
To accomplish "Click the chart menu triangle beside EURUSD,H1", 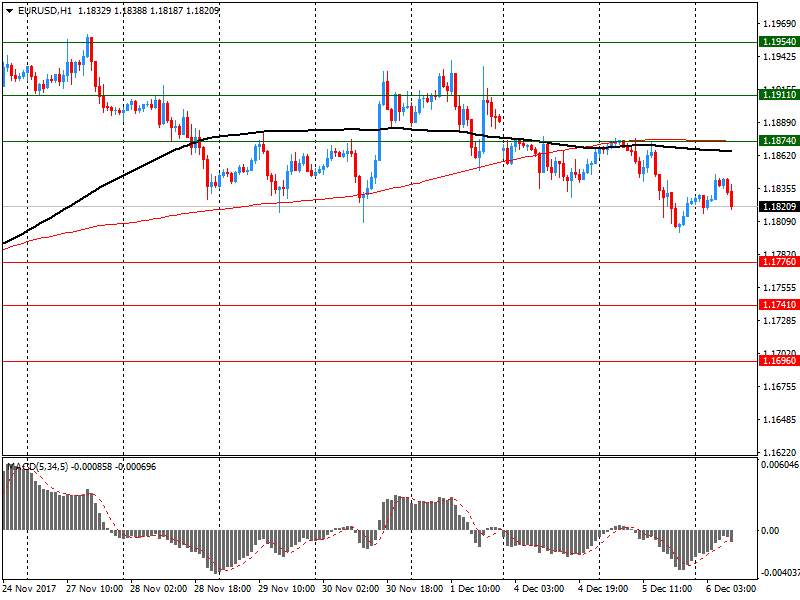I will pyautogui.click(x=9, y=11).
